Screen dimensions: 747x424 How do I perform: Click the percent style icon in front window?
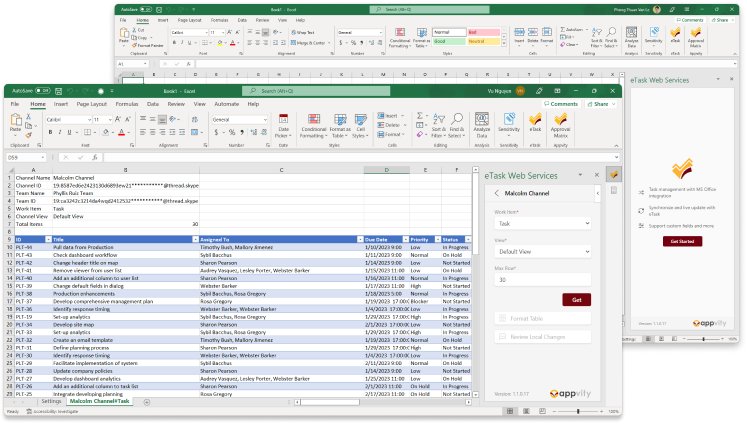[232, 132]
